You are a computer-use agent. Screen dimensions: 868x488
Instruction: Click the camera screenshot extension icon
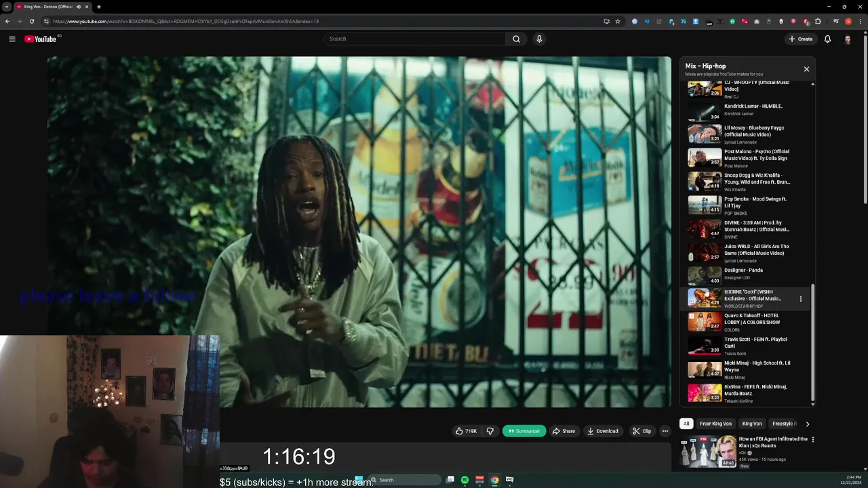[756, 21]
